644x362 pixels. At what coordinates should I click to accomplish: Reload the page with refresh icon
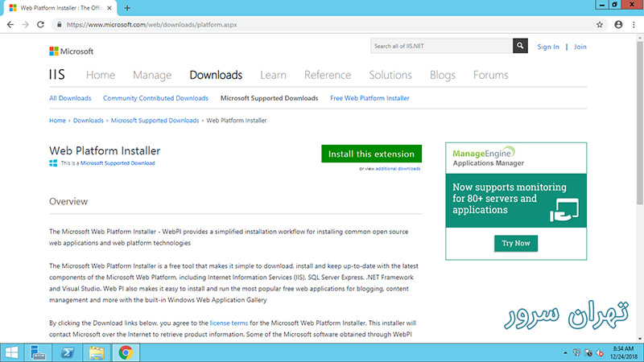tap(44, 24)
